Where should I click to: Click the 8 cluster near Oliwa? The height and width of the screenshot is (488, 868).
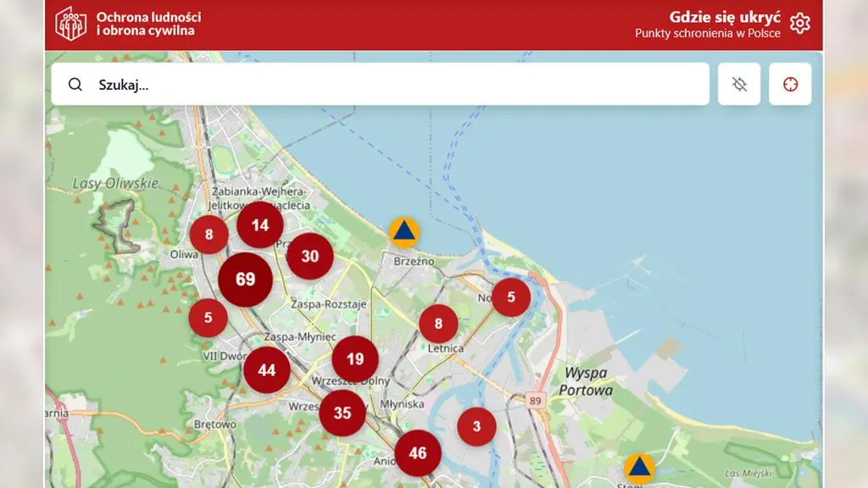coord(209,235)
